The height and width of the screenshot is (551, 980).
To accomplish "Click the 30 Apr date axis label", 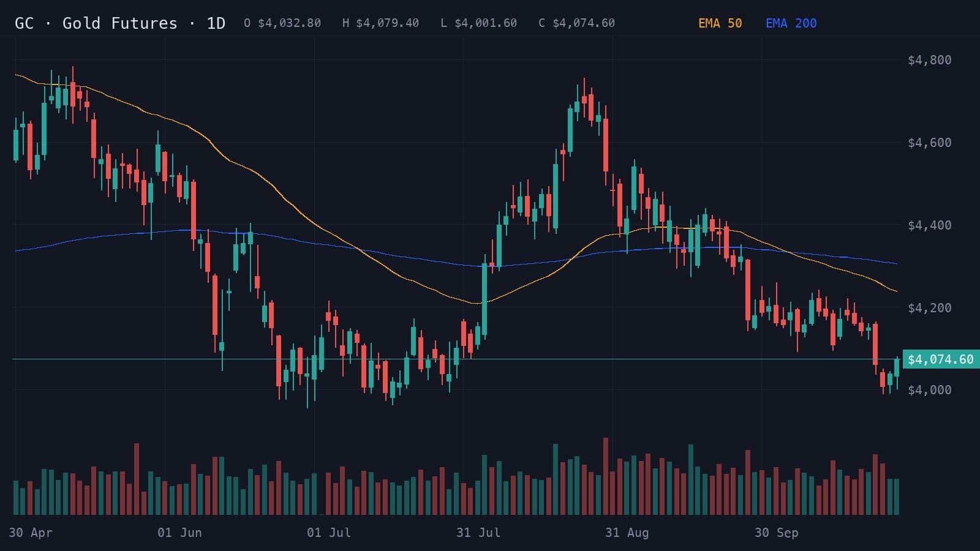I will point(31,533).
